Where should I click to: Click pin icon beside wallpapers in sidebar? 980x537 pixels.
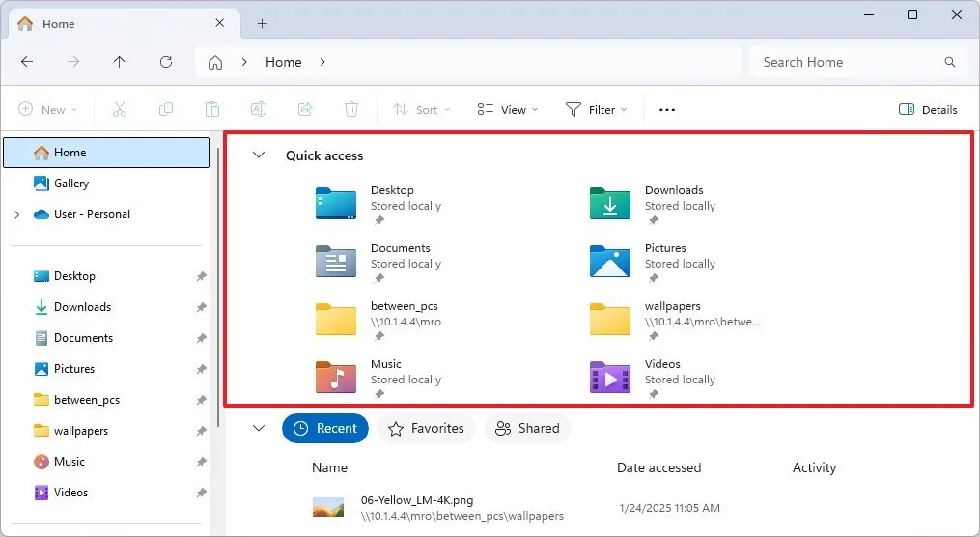tap(201, 431)
